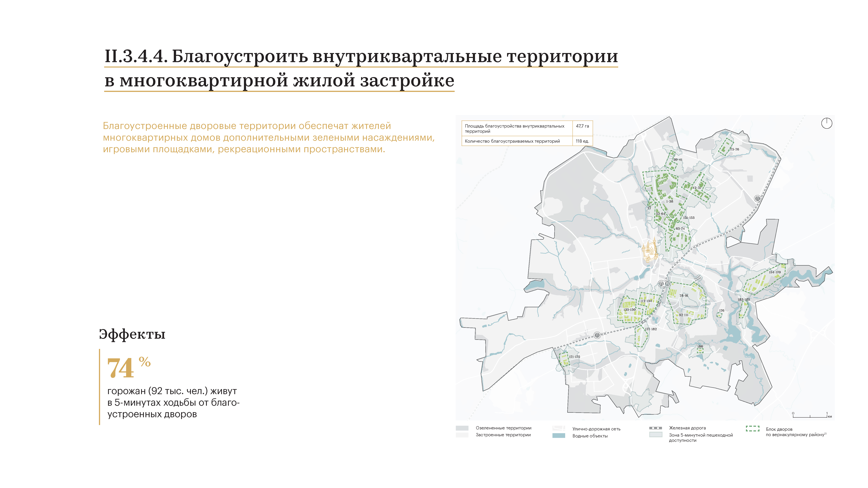
Task: Click the map label '1-38'
Action: pos(669,201)
